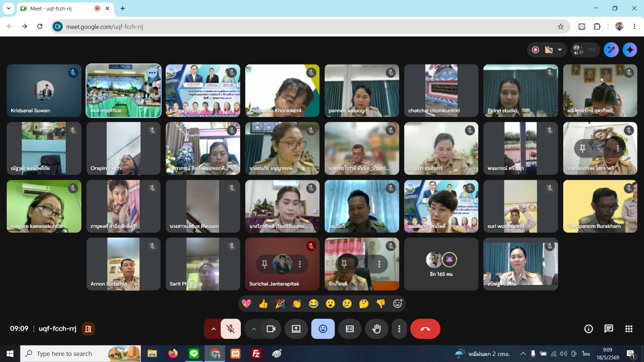Expand video settings arrow beside camera
The width and height of the screenshot is (644, 362).
[254, 329]
